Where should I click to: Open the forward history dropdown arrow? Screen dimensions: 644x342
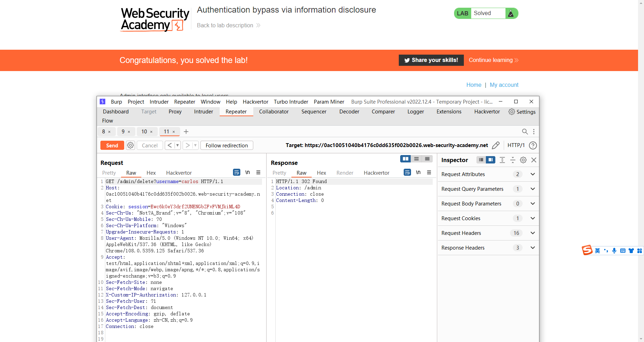pyautogui.click(x=195, y=145)
